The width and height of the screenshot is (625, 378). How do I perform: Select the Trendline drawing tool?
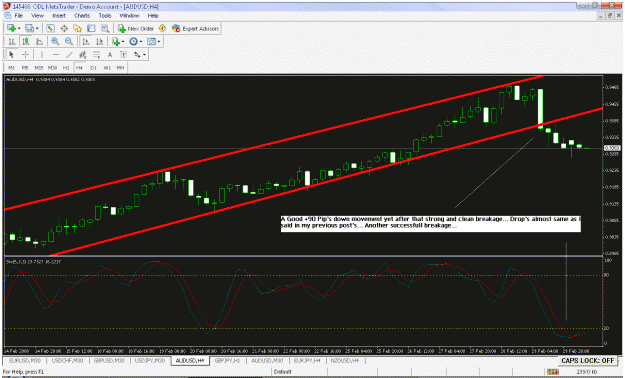click(x=69, y=55)
